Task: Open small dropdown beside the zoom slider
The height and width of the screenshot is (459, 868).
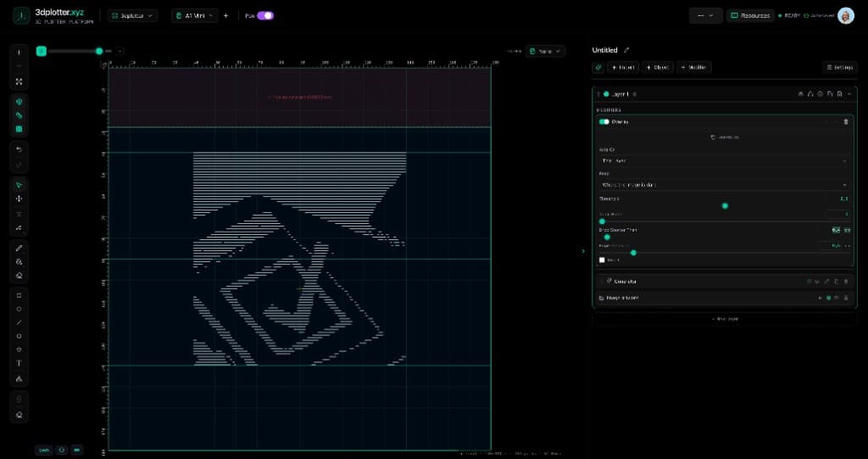Action: click(x=120, y=51)
